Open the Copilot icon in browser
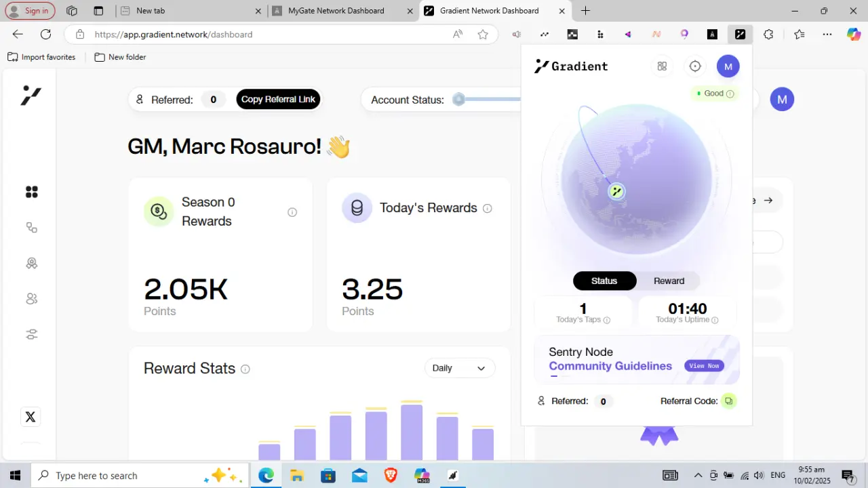The width and height of the screenshot is (868, 488). 854,34
